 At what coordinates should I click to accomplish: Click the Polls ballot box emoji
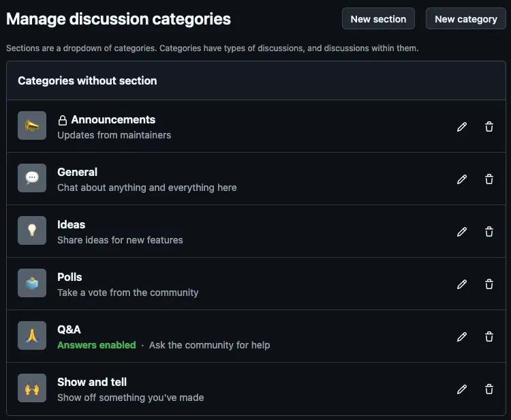[x=32, y=283]
